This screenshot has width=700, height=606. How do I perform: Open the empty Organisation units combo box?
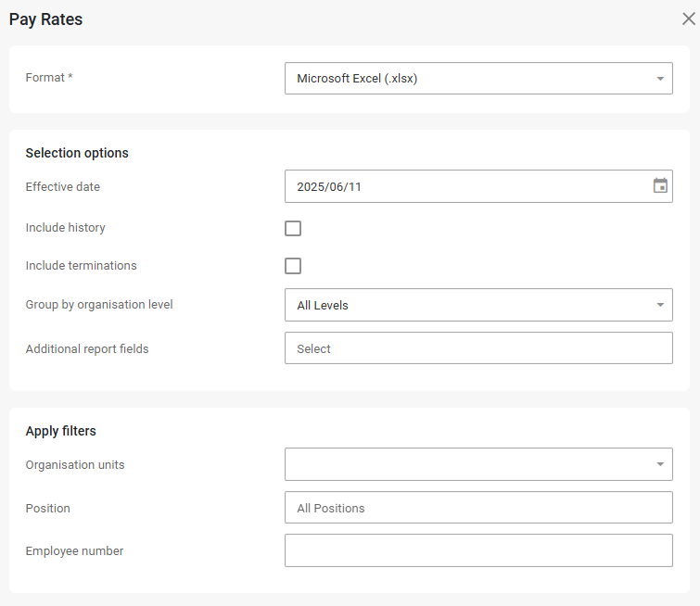click(464, 464)
